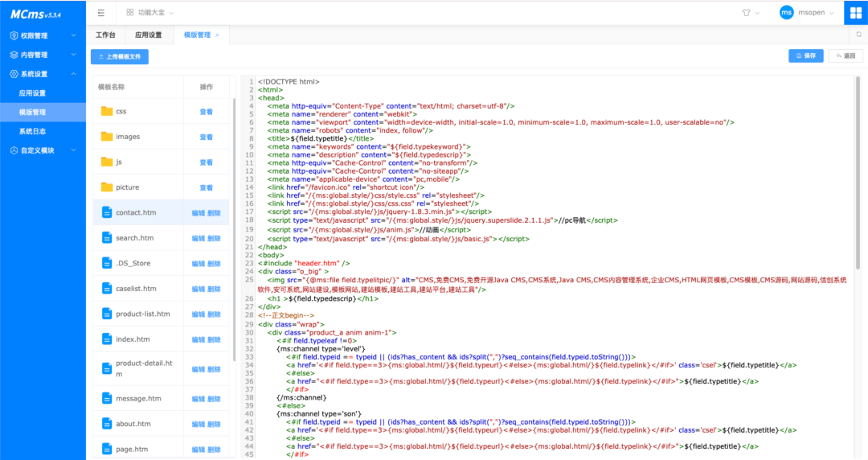The height and width of the screenshot is (460, 868).
Task: Click the page.htm file icon
Action: coord(107,449)
